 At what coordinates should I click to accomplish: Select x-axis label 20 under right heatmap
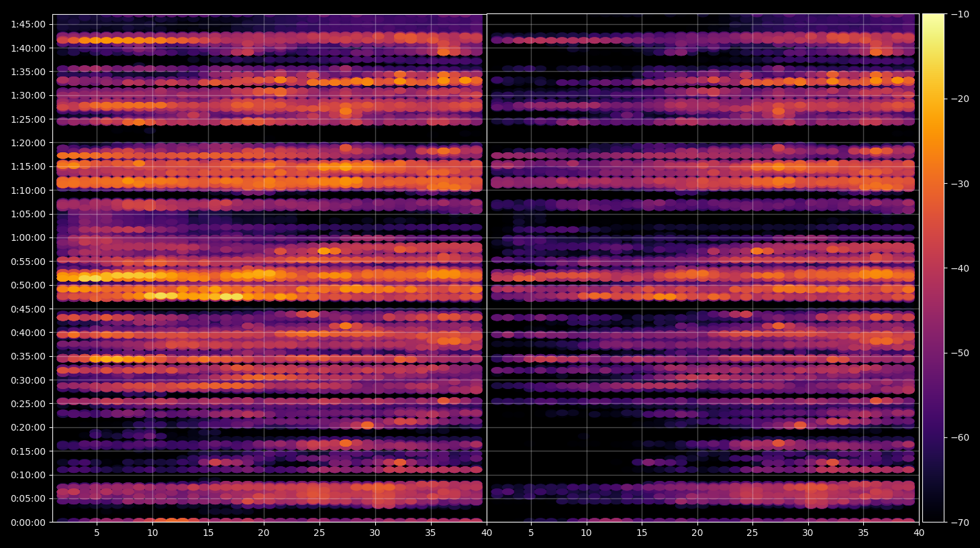(697, 533)
